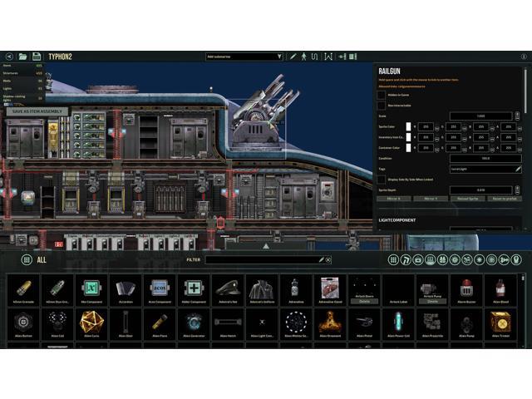532x399 pixels.
Task: Clear the filter with the X icon
Action: pos(328,260)
